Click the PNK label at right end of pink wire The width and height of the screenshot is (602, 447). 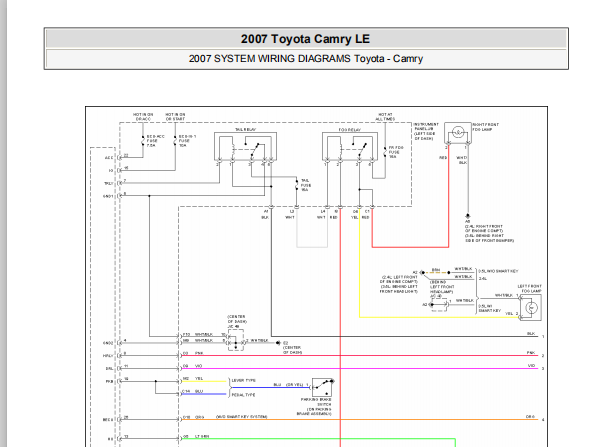pos(531,353)
